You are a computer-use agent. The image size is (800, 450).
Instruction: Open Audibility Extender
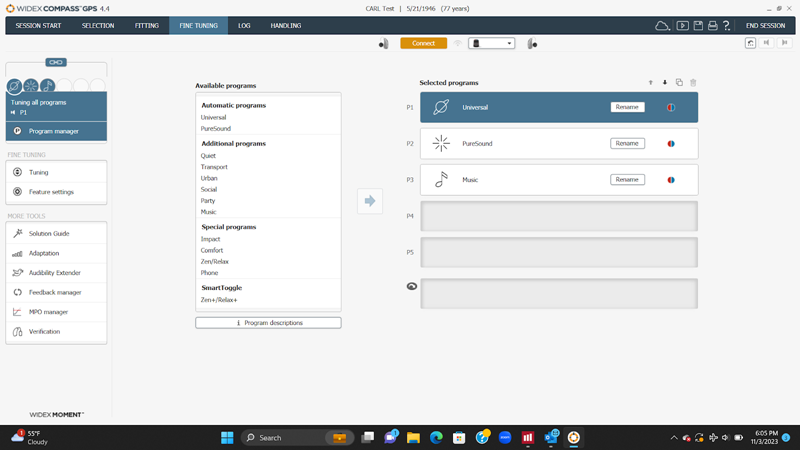56,273
